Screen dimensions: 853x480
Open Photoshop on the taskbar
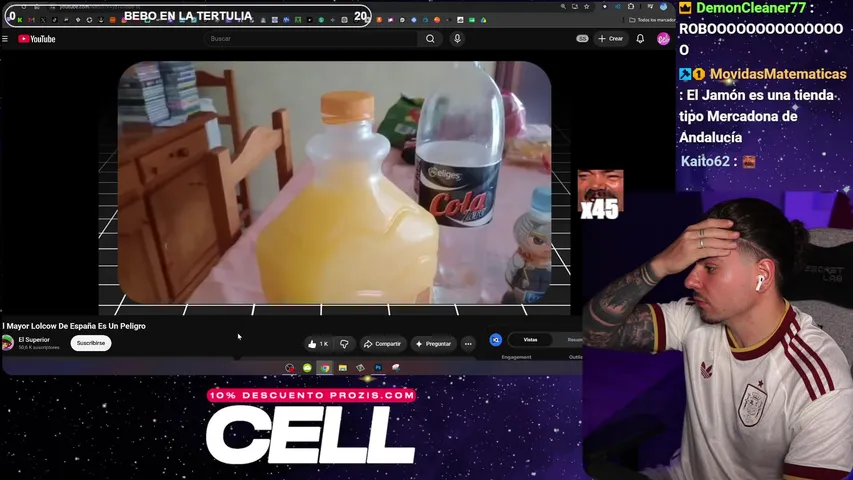378,368
